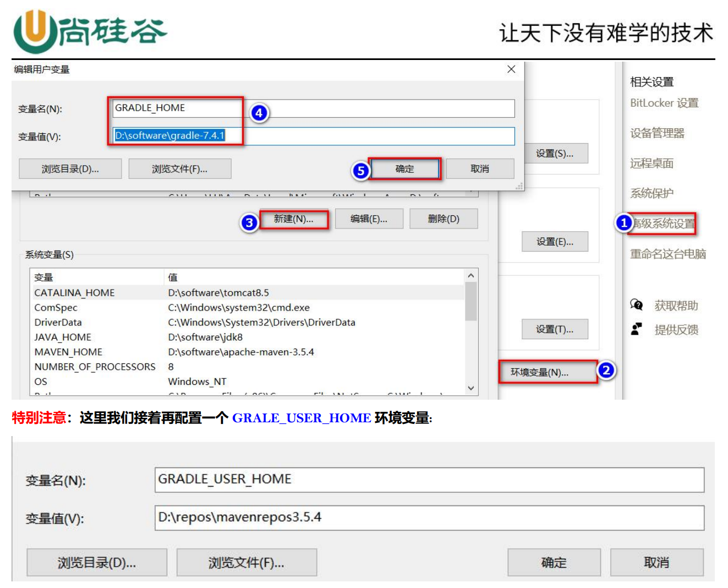
Task: Click 浏览目录(D)... in the GRADLE_HOME dialog
Action: (70, 168)
